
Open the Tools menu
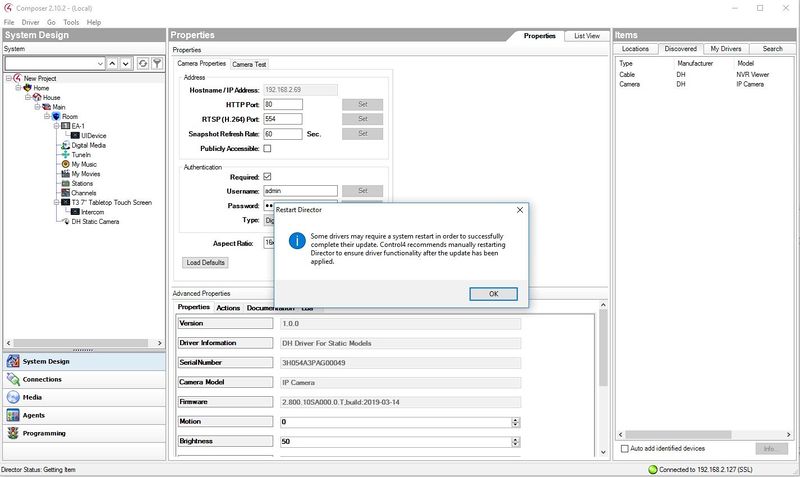(x=71, y=22)
